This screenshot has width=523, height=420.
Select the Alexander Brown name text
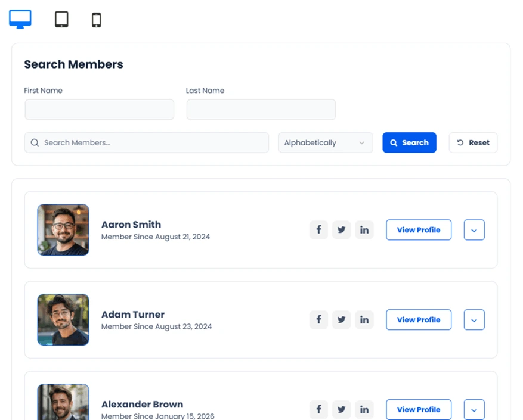click(x=142, y=405)
